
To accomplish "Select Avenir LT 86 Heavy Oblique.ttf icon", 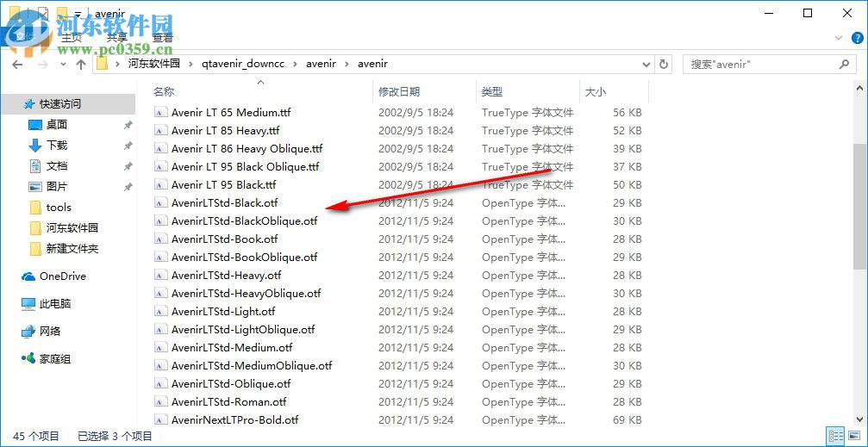I will click(160, 149).
